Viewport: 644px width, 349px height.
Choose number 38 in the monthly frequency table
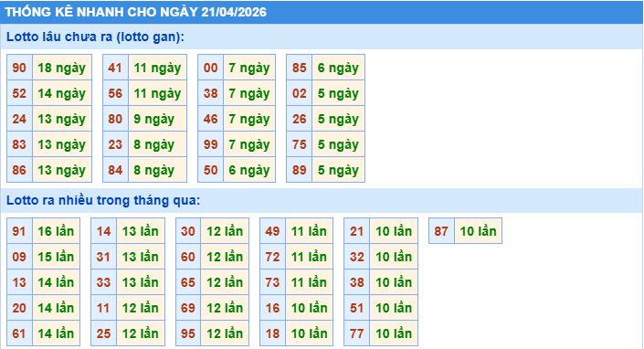tap(357, 282)
